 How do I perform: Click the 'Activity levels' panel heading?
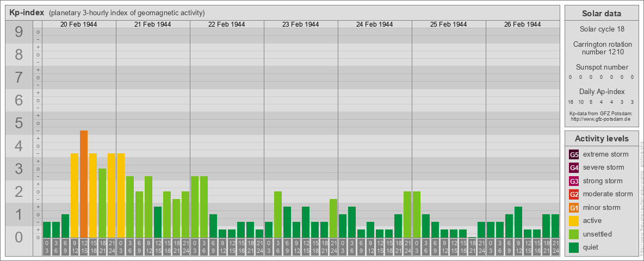pos(602,139)
